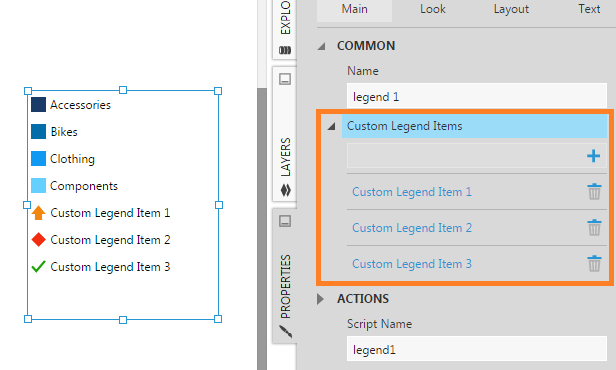Switch to the Look tab
Image resolution: width=616 pixels, height=370 pixels.
coord(433,9)
